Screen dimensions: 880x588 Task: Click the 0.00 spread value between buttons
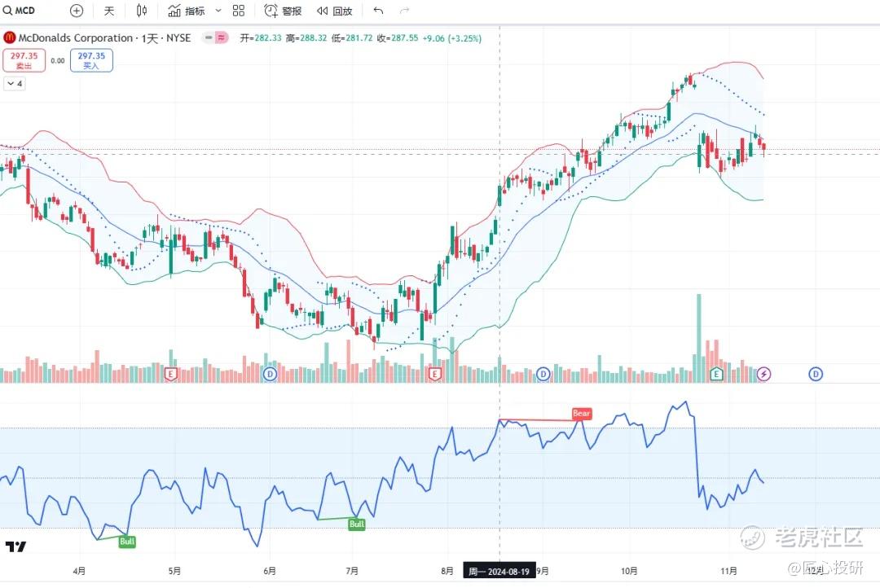58,60
